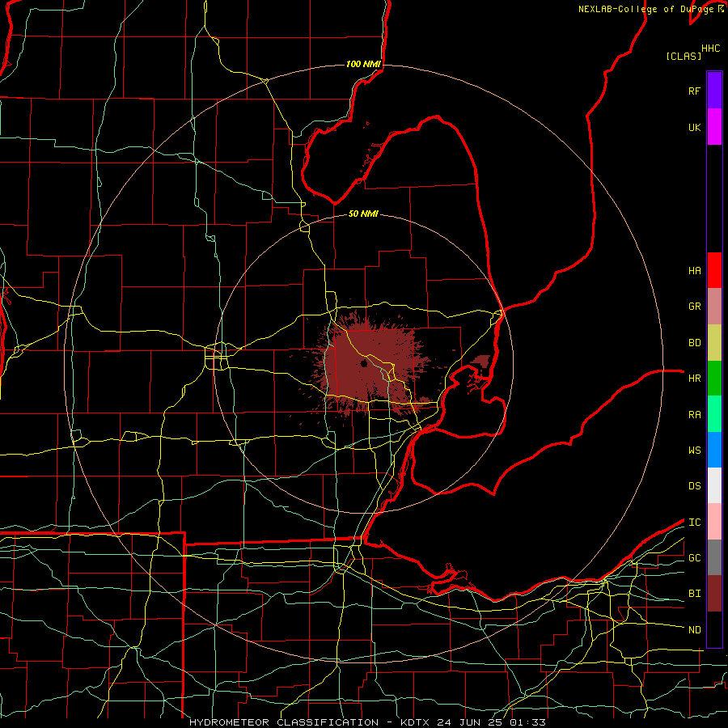Click the HYDROMETEOR CLASSIFICATION title text
The height and width of the screenshot is (728, 728).
(284, 722)
